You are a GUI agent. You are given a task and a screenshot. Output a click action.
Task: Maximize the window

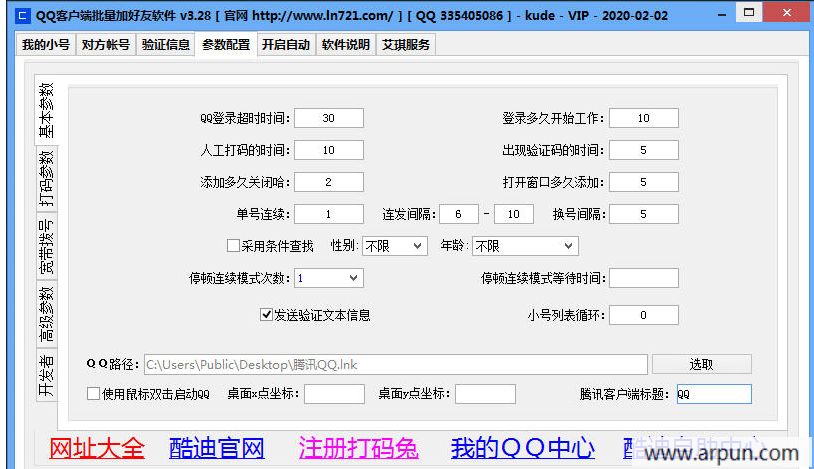click(x=749, y=13)
